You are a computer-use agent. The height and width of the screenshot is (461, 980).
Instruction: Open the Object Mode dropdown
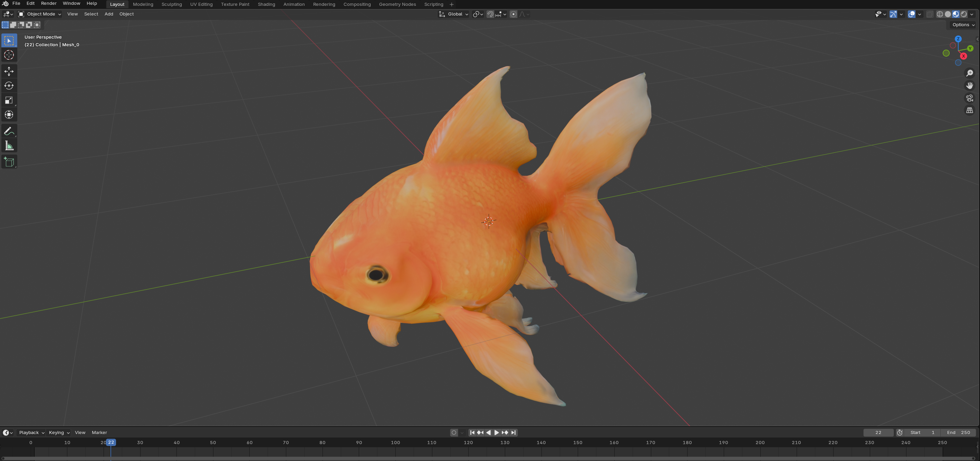tap(40, 14)
